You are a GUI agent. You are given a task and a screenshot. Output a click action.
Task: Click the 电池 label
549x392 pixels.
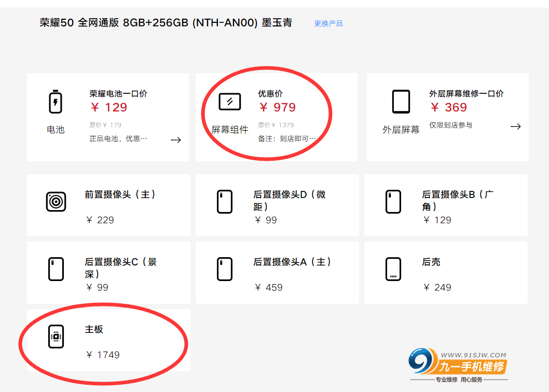pos(56,130)
